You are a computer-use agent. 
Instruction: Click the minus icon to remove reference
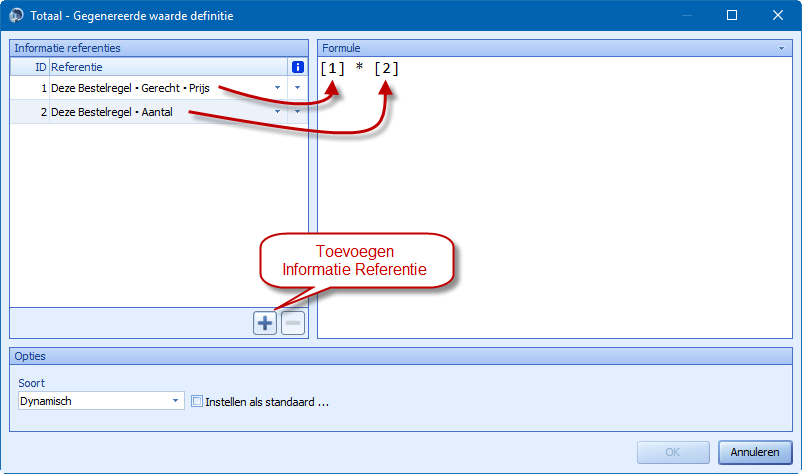click(293, 323)
